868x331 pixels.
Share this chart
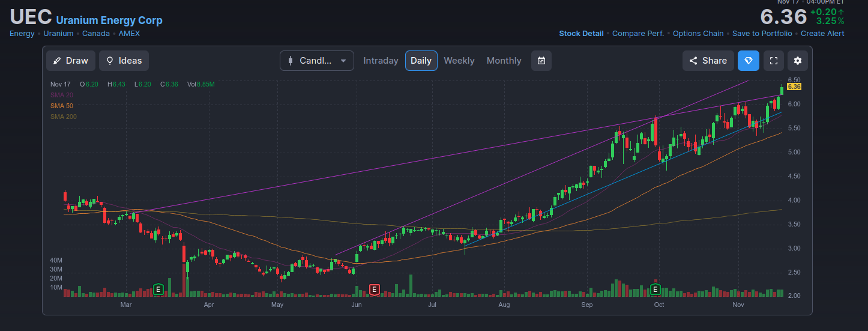(x=708, y=61)
